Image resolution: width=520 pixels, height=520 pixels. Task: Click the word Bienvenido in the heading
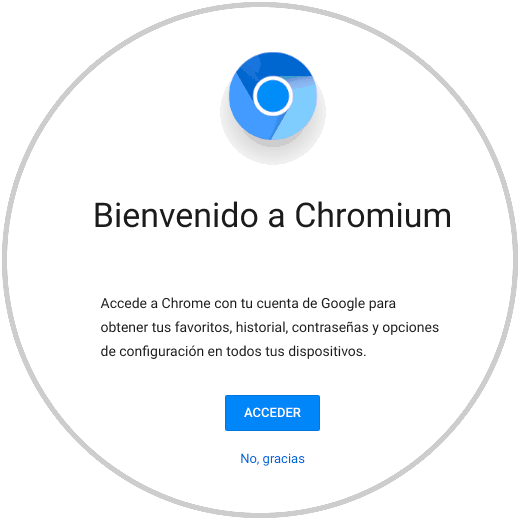click(x=176, y=216)
